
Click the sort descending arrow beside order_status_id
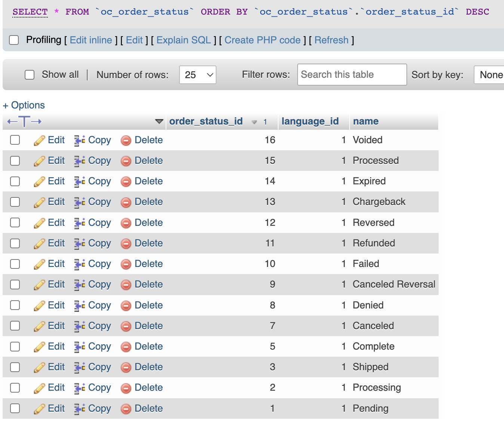click(x=254, y=122)
